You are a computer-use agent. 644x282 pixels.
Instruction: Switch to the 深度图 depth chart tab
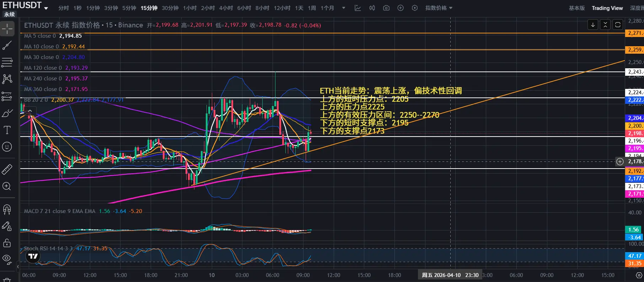[x=637, y=8]
